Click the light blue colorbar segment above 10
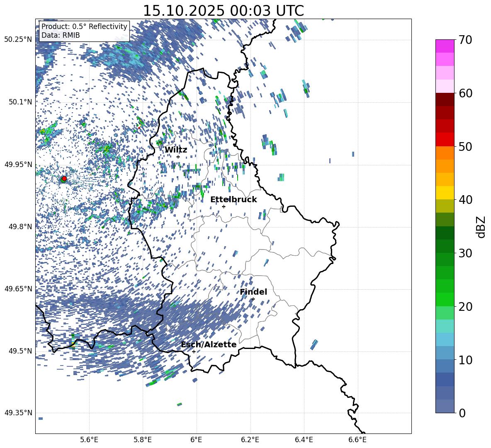 [445, 353]
